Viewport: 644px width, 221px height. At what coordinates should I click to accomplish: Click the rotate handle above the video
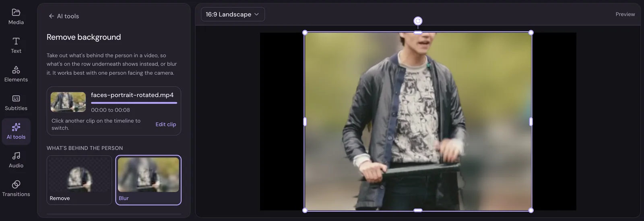418,21
